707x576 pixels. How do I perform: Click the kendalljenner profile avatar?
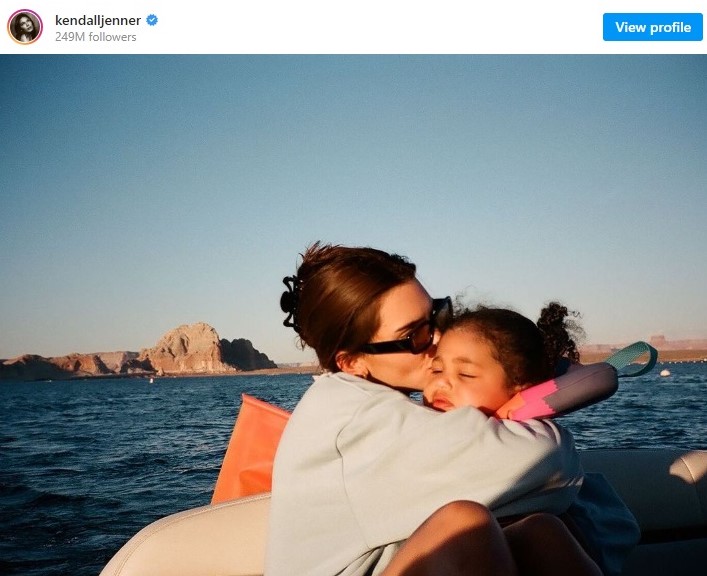click(25, 27)
